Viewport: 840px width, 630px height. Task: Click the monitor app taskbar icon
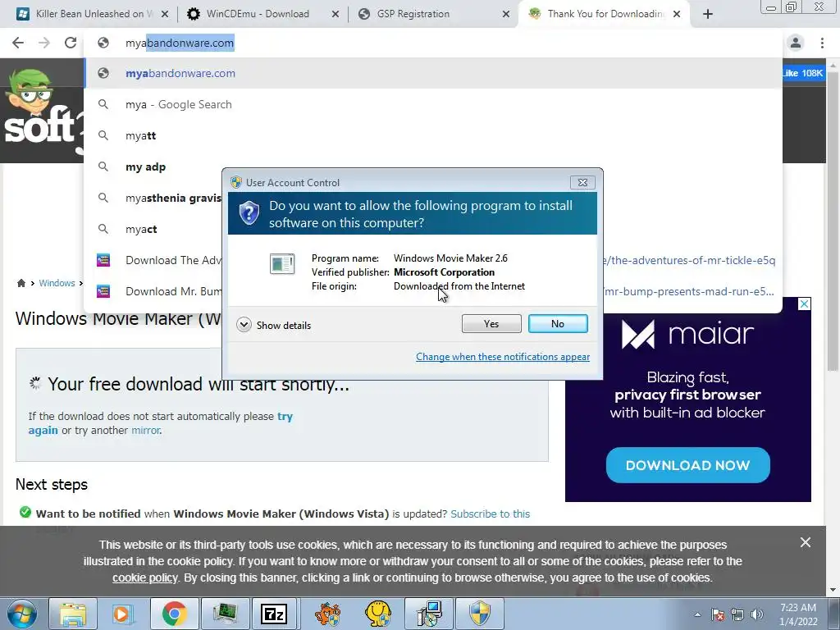coord(225,614)
